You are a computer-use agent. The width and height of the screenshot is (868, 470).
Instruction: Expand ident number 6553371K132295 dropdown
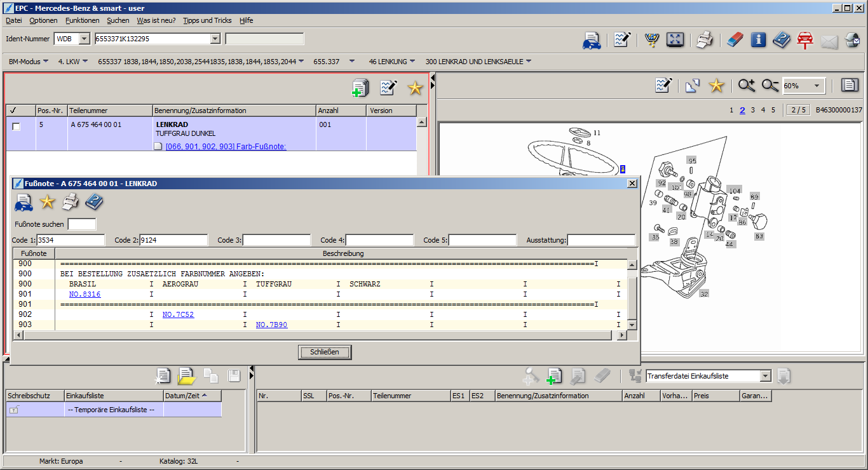coord(215,39)
